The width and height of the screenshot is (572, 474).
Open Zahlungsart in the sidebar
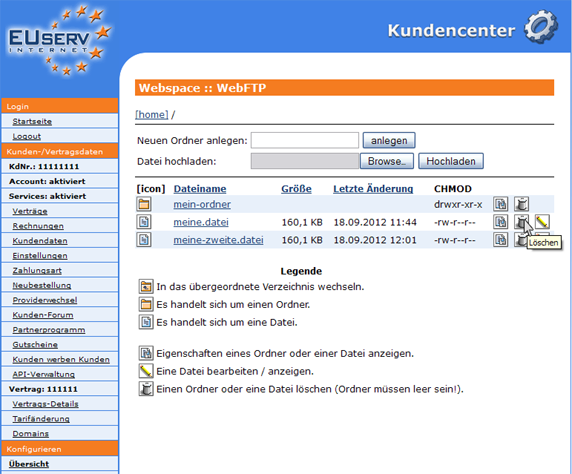pyautogui.click(x=37, y=271)
